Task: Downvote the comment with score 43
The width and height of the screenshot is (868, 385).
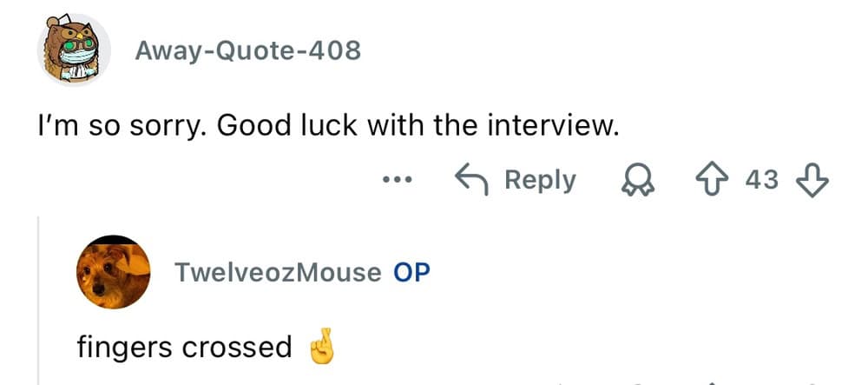Action: coord(814,180)
